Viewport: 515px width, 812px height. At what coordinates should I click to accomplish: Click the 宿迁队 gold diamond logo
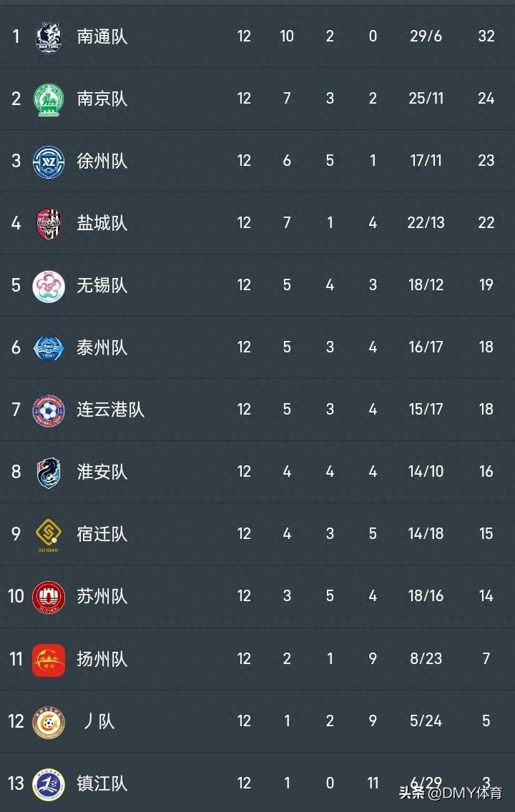[49, 534]
